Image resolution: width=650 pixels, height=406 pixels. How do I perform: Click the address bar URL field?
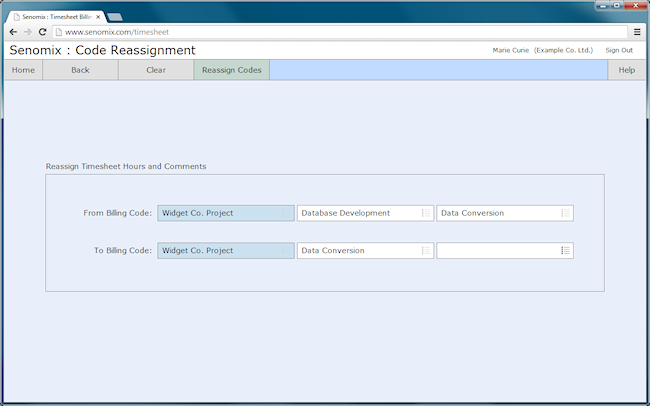(340, 32)
